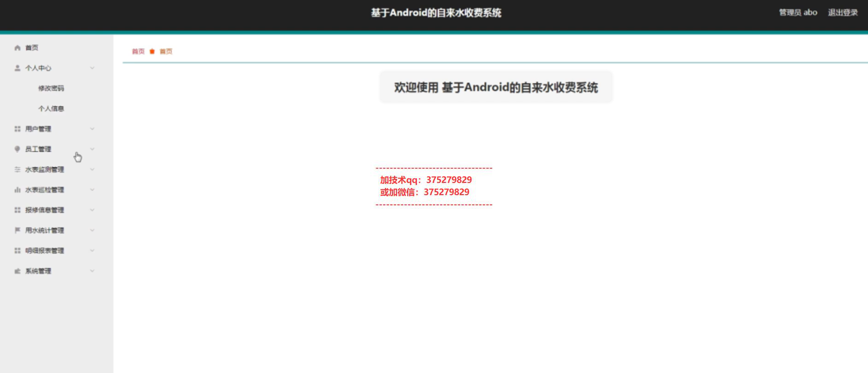Expand the 用户管理 chevron
The width and height of the screenshot is (868, 373).
click(92, 129)
